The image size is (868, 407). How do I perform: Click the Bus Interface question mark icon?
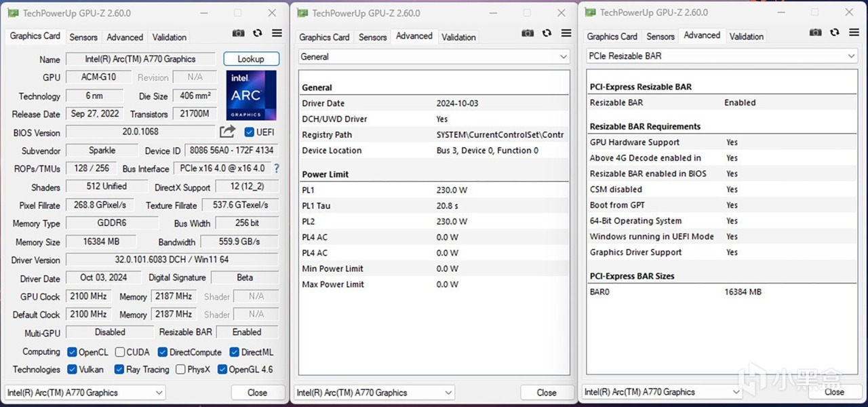(276, 168)
